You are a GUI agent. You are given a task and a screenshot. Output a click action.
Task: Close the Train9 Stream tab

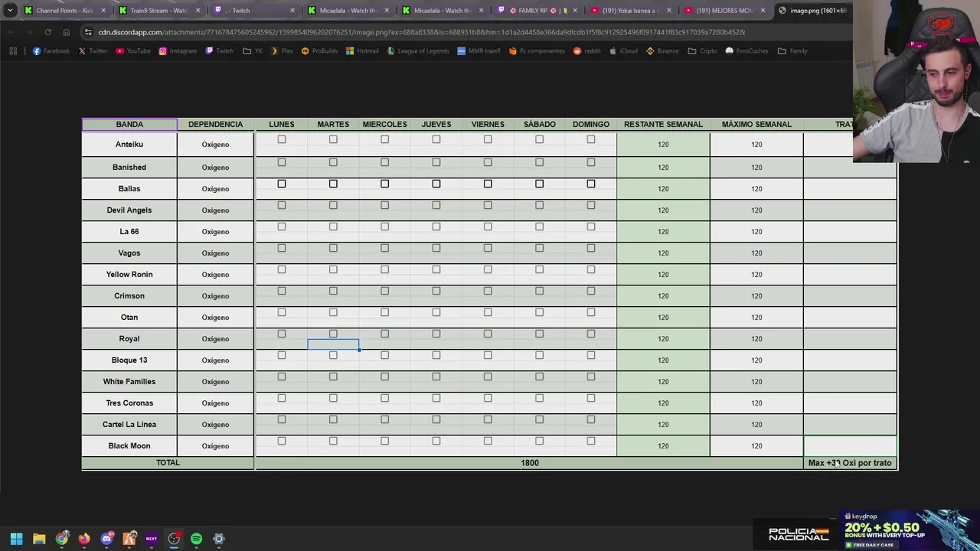198,11
